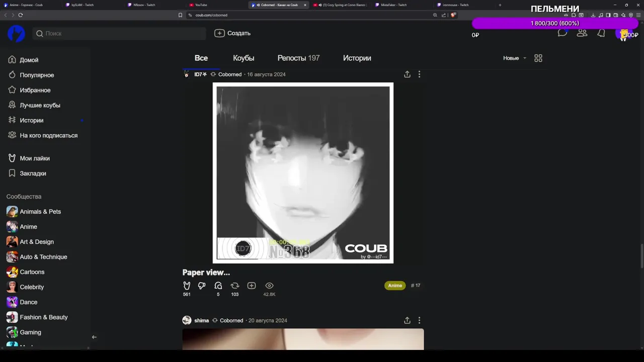The width and height of the screenshot is (644, 362).
Task: Open Избранное in the sidebar
Action: (x=29, y=90)
